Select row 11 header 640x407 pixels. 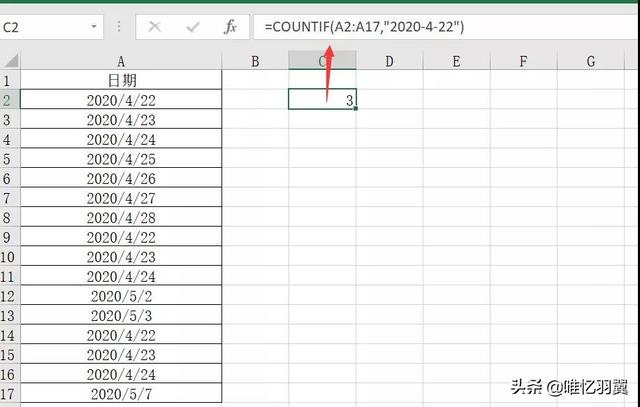9,276
